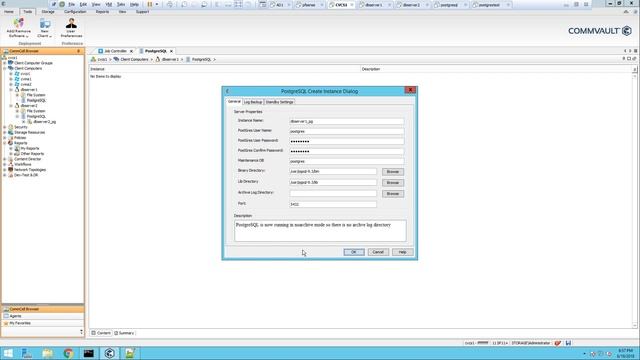
Task: Click the Content Director icon in tree
Action: click(x=11, y=159)
